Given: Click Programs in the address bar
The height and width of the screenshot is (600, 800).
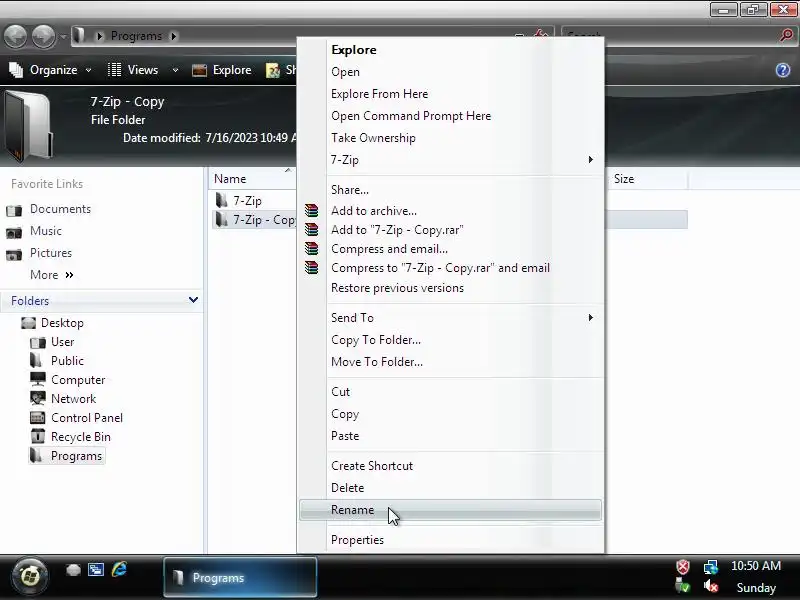Looking at the screenshot, I should (136, 36).
